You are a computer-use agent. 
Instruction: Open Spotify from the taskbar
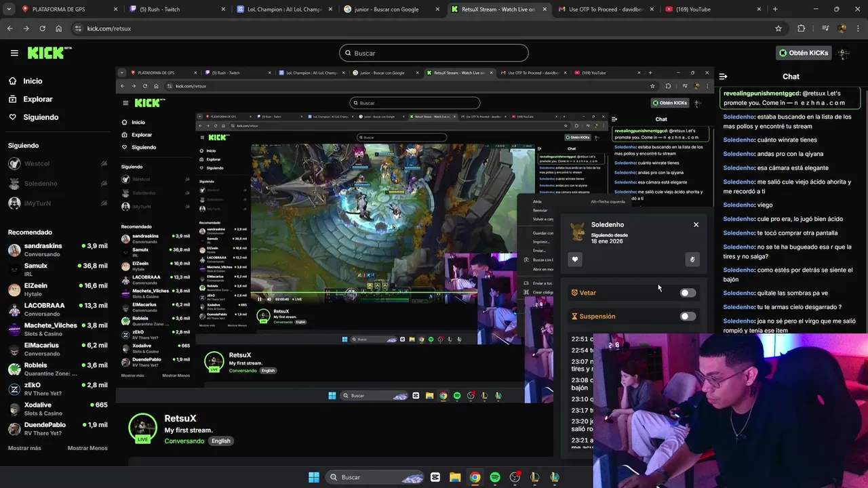(495, 477)
